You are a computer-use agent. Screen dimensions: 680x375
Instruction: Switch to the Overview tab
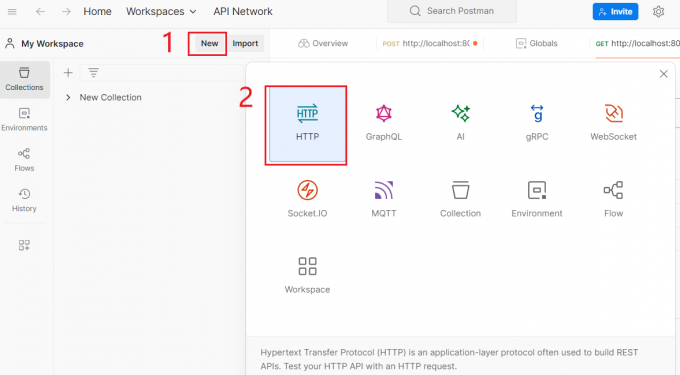pos(323,43)
